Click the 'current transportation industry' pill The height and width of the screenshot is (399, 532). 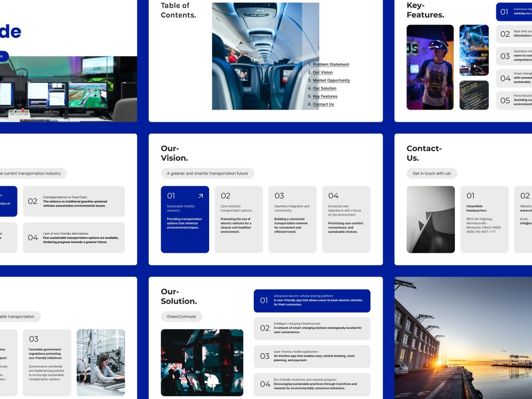(33, 173)
